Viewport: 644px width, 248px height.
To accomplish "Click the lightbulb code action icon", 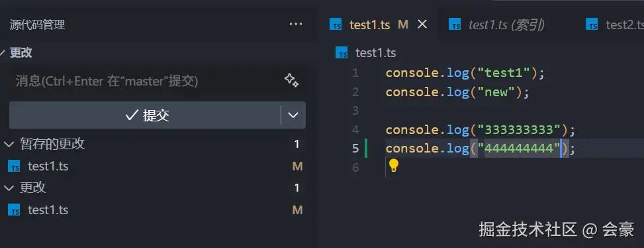I will point(393,165).
